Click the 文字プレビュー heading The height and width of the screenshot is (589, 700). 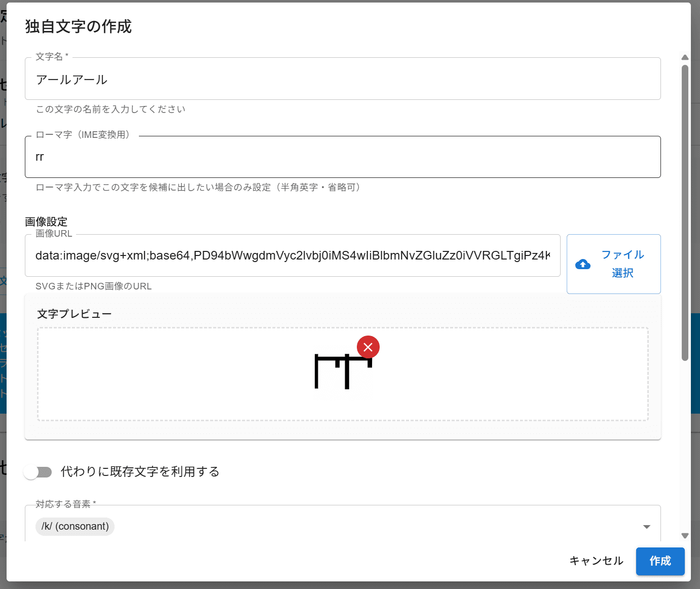tap(74, 314)
